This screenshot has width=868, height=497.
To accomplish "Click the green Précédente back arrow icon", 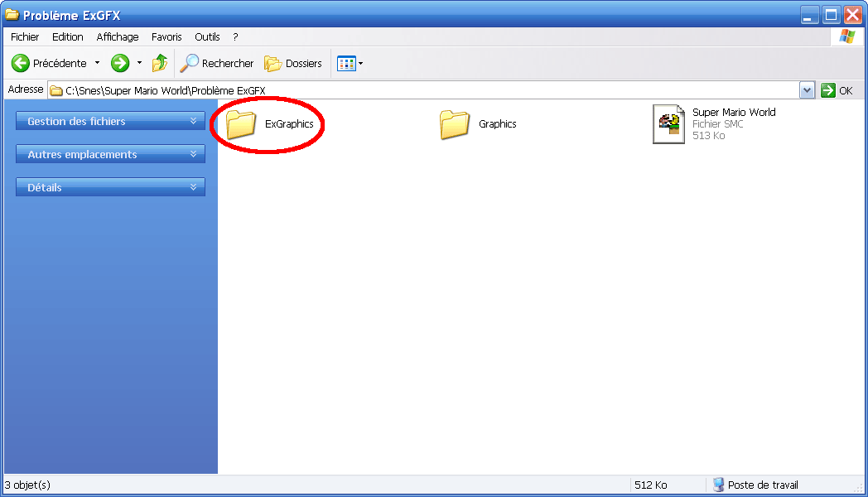I will (21, 63).
